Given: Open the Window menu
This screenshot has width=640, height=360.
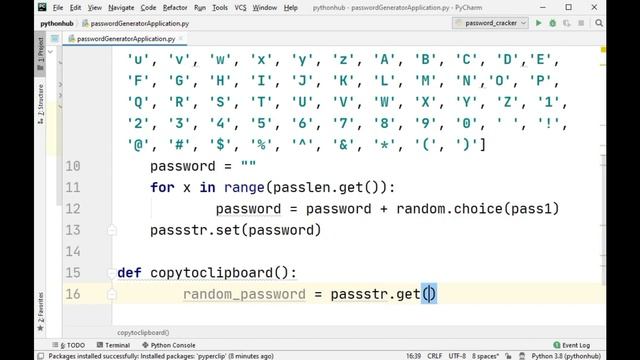Looking at the screenshot, I should [264, 7].
